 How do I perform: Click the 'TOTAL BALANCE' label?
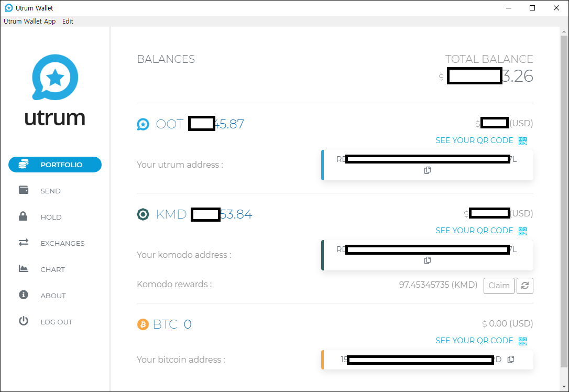(x=489, y=59)
